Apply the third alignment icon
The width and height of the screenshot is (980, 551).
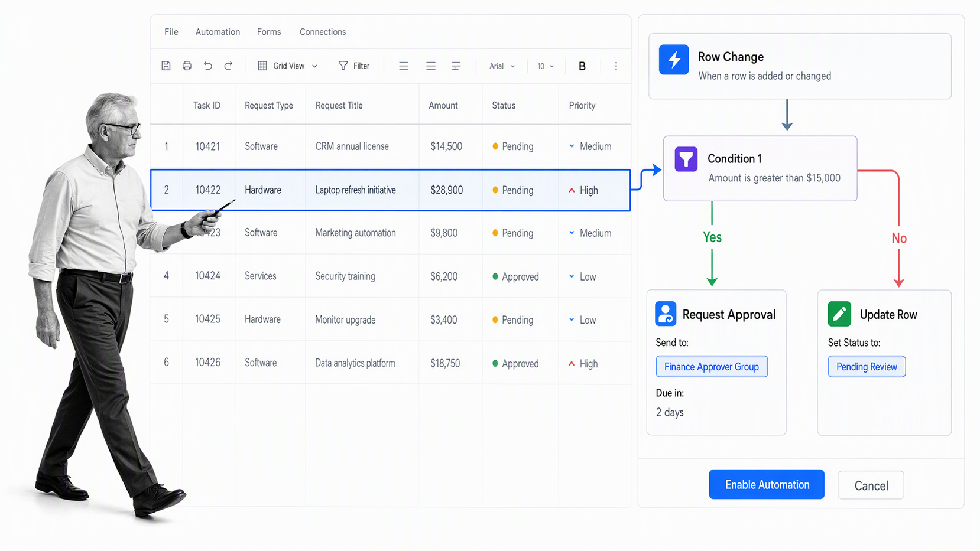point(456,66)
